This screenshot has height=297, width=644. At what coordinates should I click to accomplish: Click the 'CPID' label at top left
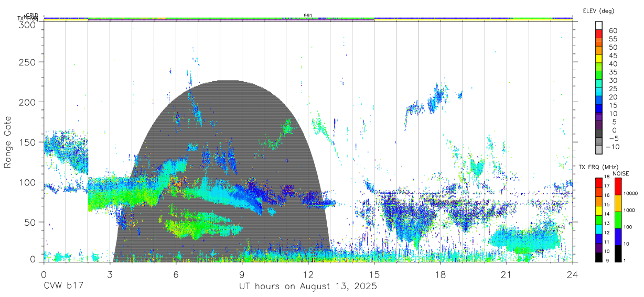pyautogui.click(x=32, y=15)
